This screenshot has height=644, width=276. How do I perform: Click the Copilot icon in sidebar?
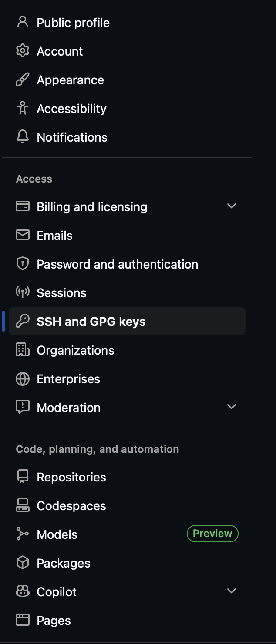[22, 591]
